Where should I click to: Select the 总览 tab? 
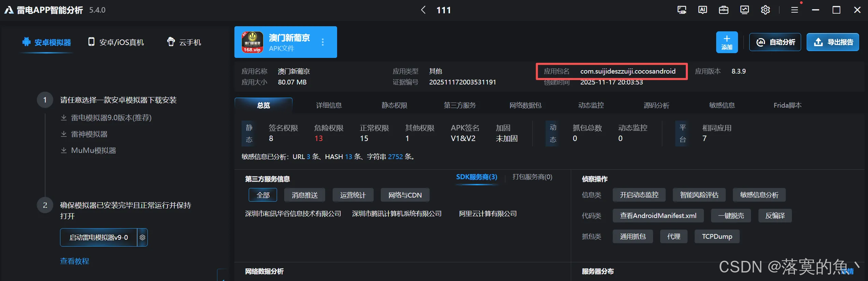point(263,105)
